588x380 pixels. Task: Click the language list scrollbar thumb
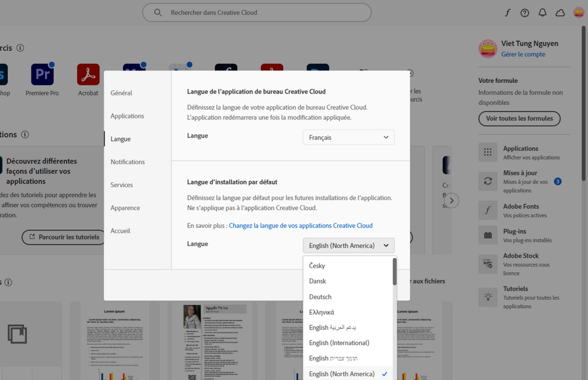[394, 271]
